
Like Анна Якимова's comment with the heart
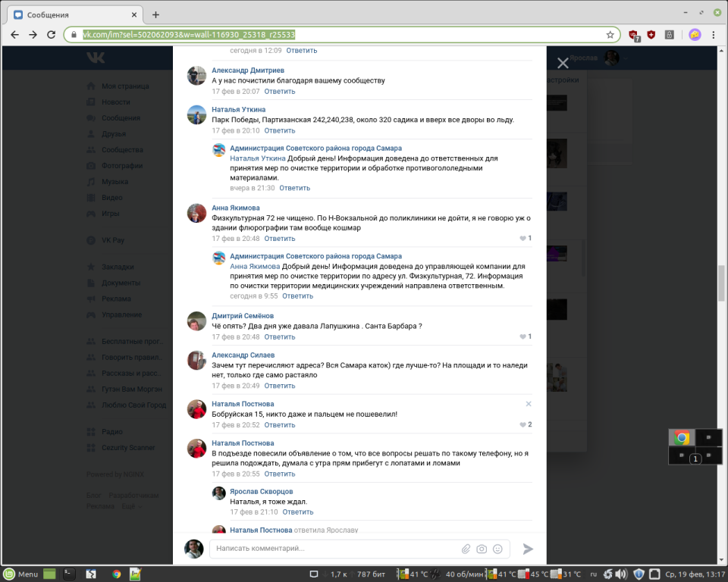pos(522,239)
